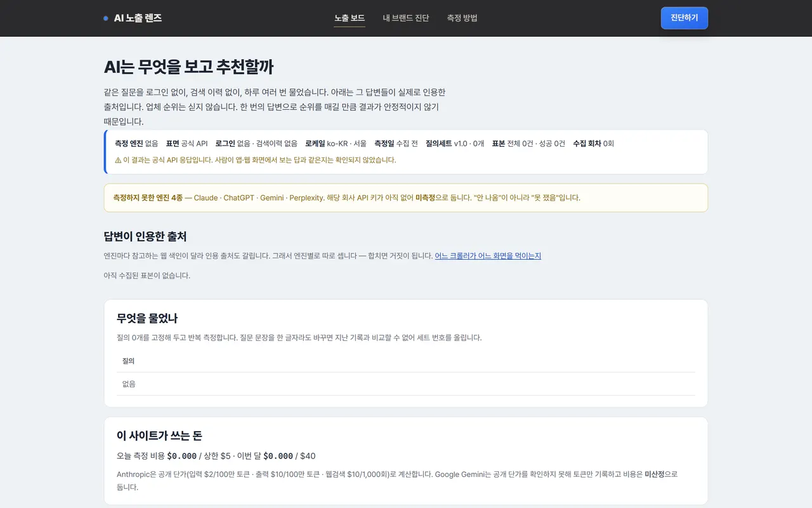Click the heading AI는 무엇을 보고 추천할까
This screenshot has height=508, width=812.
tap(188, 67)
